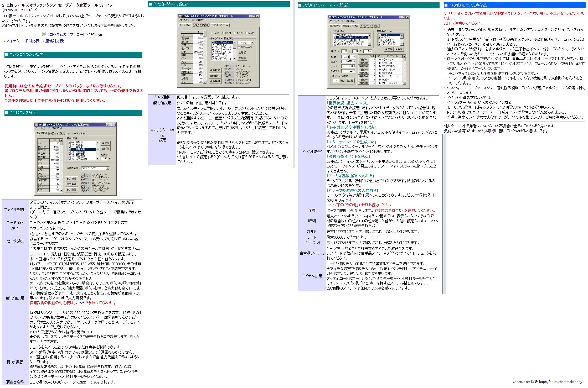This screenshot has height=388, width=588.
Task: Click the 設定 button in 全アイテム個数
Action: coord(350,81)
